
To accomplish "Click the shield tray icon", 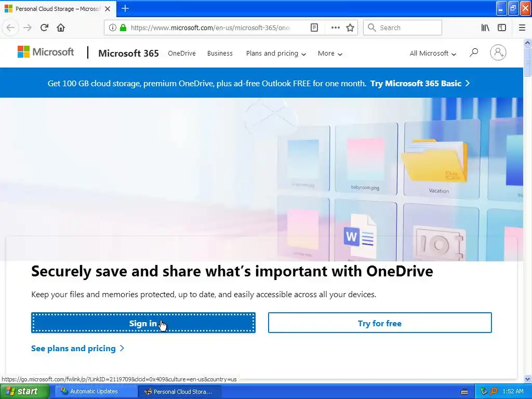I will click(484, 391).
